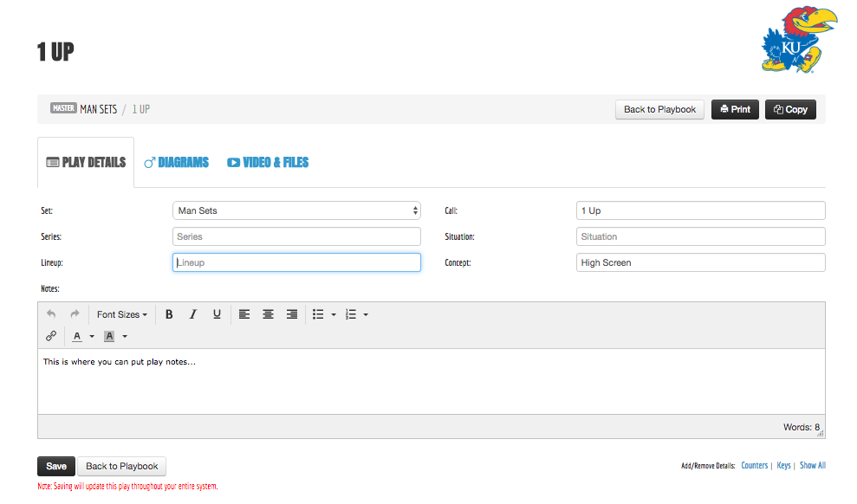Image resolution: width=857 pixels, height=504 pixels.
Task: Open the Video & Files tab
Action: [268, 162]
